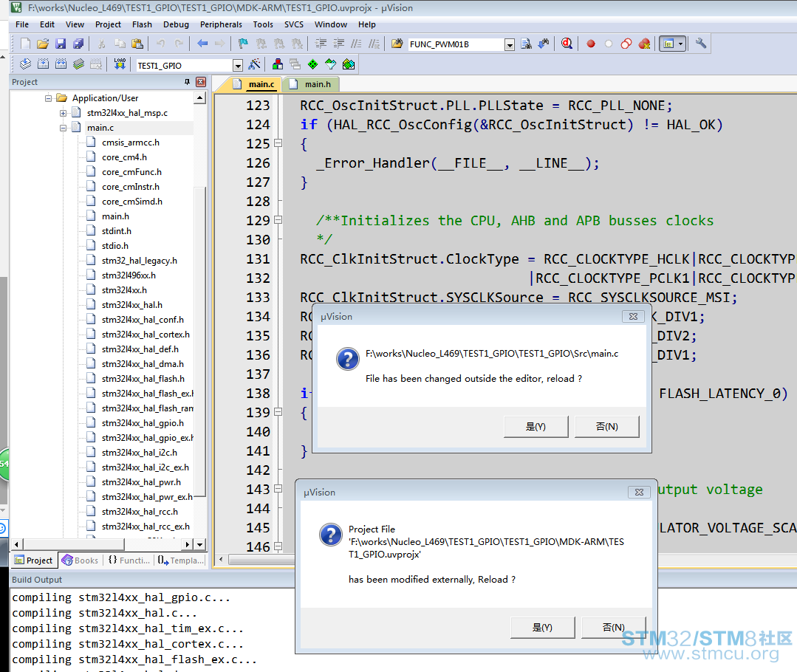Close the main.c reload dialog
Viewport: 797px width, 672px height.
pos(633,316)
